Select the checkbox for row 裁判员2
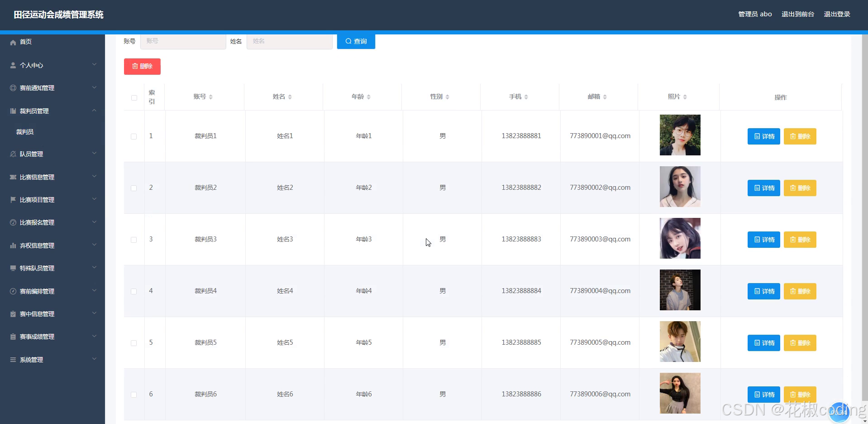This screenshot has width=868, height=424. click(x=134, y=188)
